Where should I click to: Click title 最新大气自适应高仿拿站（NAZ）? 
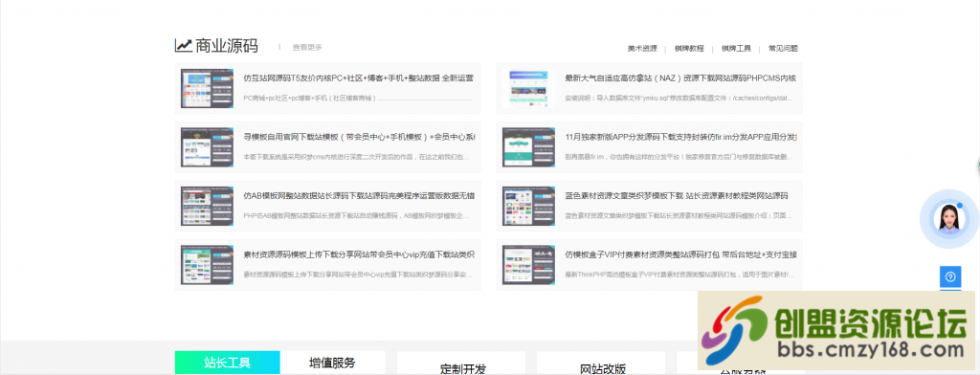pyautogui.click(x=680, y=78)
